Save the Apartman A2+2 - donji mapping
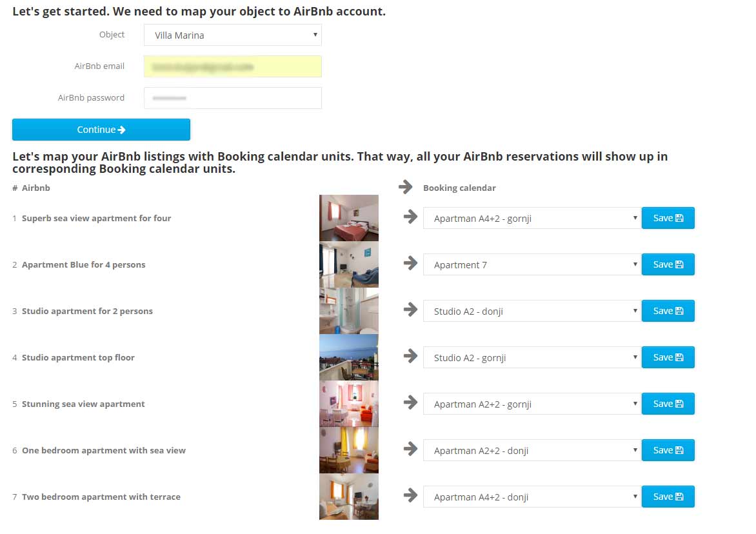 pos(668,450)
